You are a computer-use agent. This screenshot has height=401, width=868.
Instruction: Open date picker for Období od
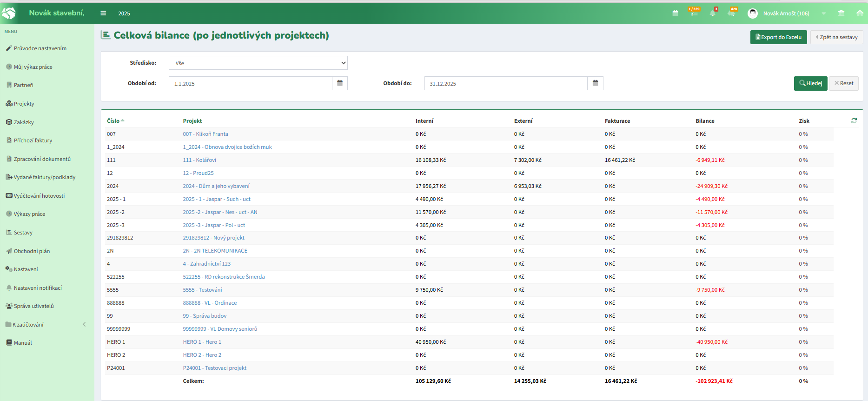[340, 83]
